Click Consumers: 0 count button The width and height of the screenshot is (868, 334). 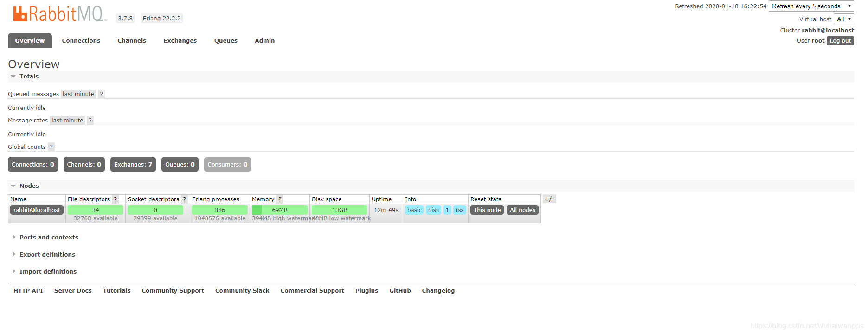(227, 164)
